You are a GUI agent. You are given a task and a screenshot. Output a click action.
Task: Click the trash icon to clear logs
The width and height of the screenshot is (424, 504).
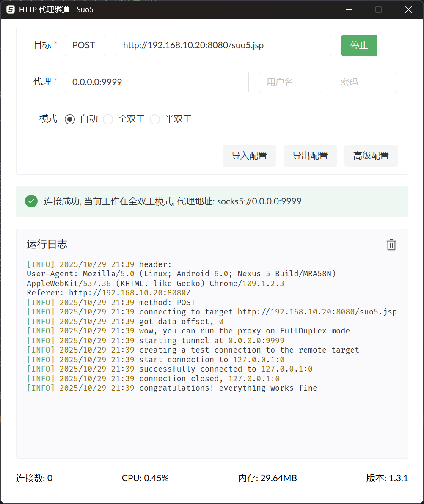(x=391, y=245)
